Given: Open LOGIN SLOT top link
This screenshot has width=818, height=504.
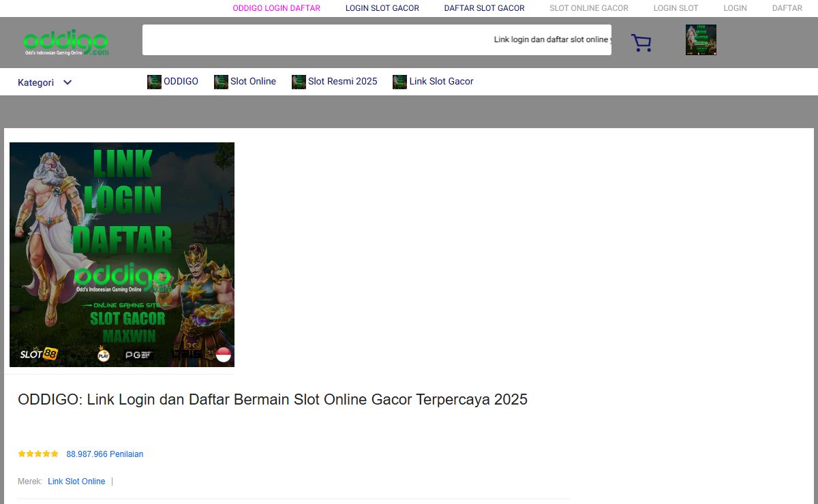Looking at the screenshot, I should [676, 8].
